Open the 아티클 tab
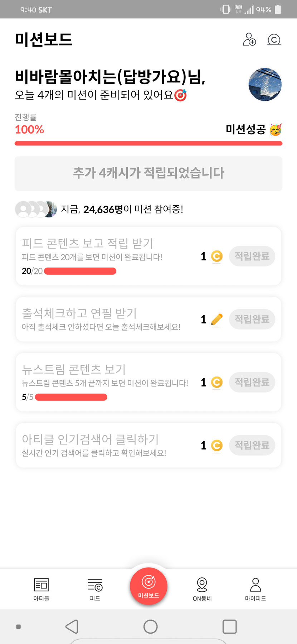This screenshot has width=297, height=644. point(41,589)
